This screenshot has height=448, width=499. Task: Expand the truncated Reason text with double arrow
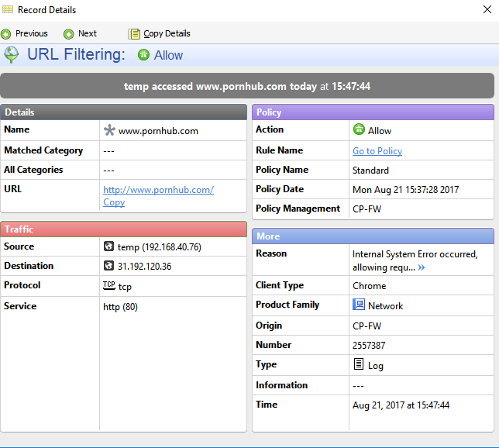point(422,267)
